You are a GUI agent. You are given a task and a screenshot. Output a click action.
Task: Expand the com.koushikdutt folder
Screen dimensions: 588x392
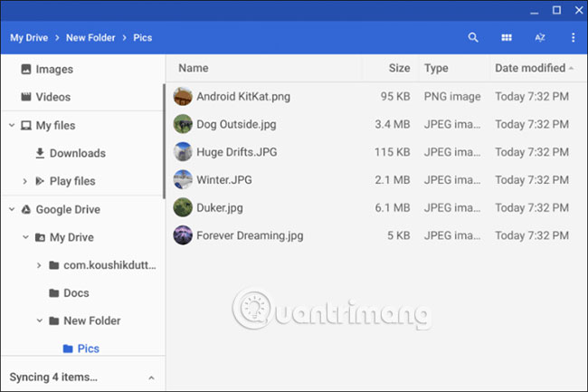(x=39, y=265)
